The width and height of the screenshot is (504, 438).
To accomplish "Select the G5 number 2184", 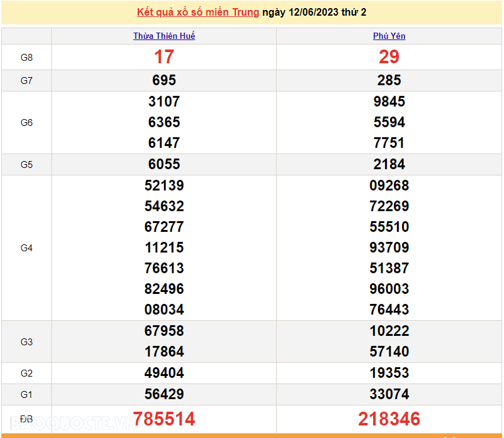I will tap(389, 164).
